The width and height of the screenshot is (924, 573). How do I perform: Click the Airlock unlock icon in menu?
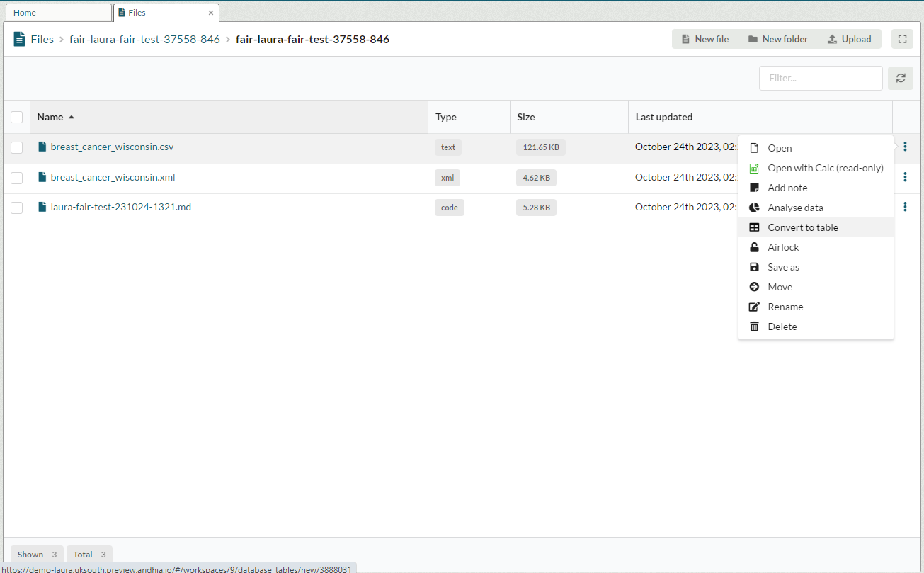[754, 247]
